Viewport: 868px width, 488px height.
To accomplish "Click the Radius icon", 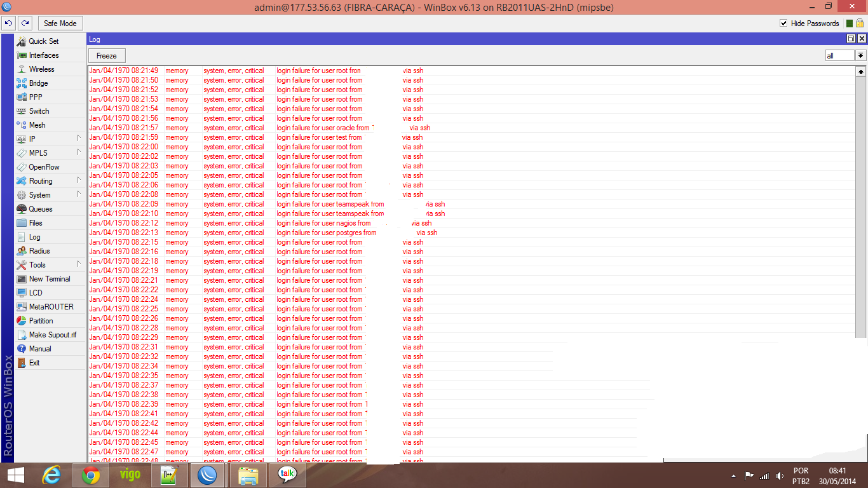I will tap(22, 251).
